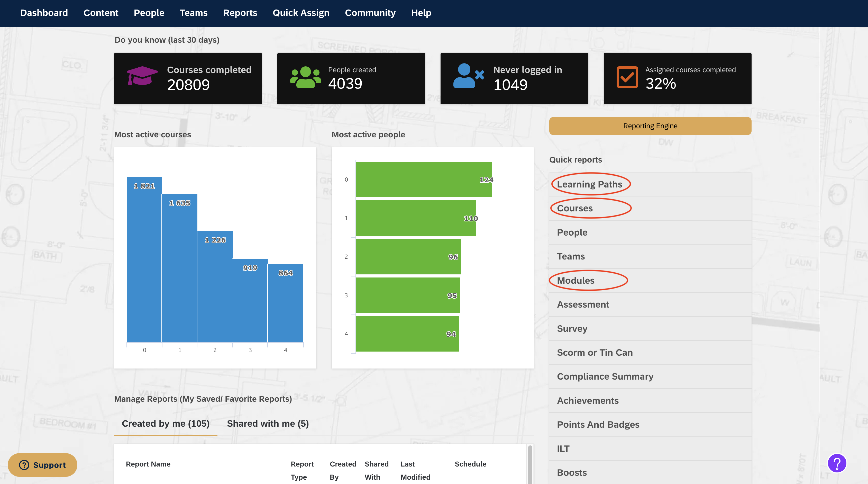This screenshot has width=868, height=484.
Task: Switch to Shared with me tab
Action: point(268,424)
